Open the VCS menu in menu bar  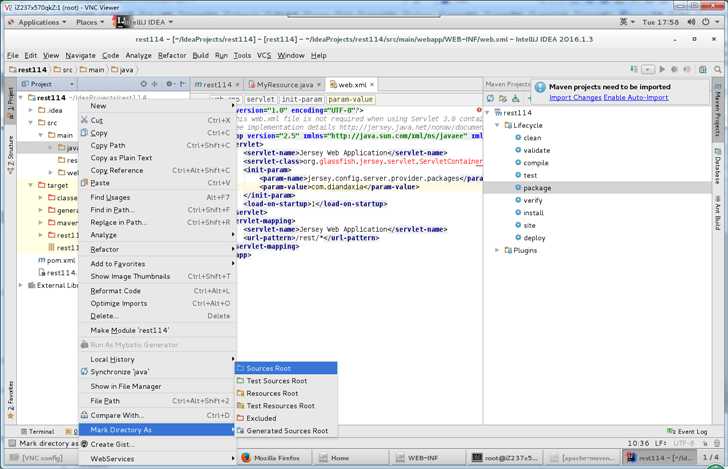click(264, 55)
